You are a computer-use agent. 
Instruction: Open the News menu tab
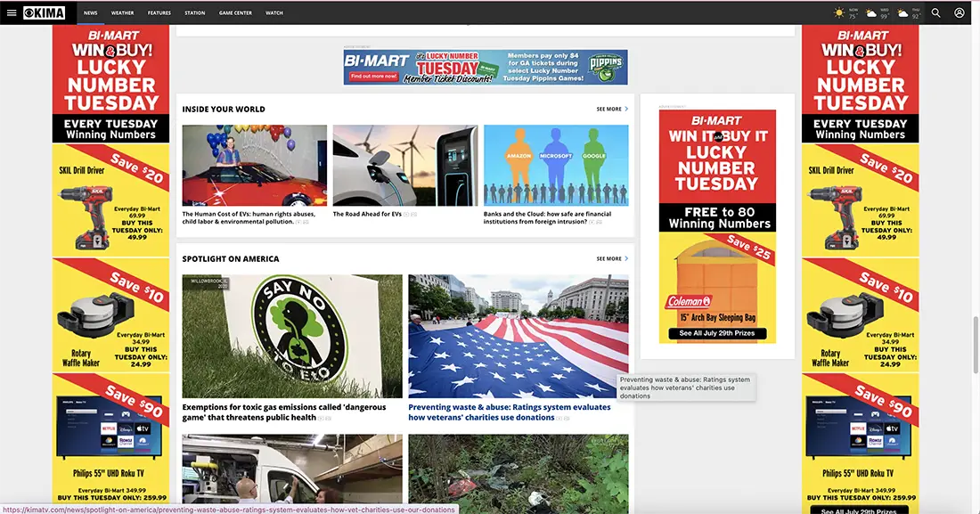point(91,12)
